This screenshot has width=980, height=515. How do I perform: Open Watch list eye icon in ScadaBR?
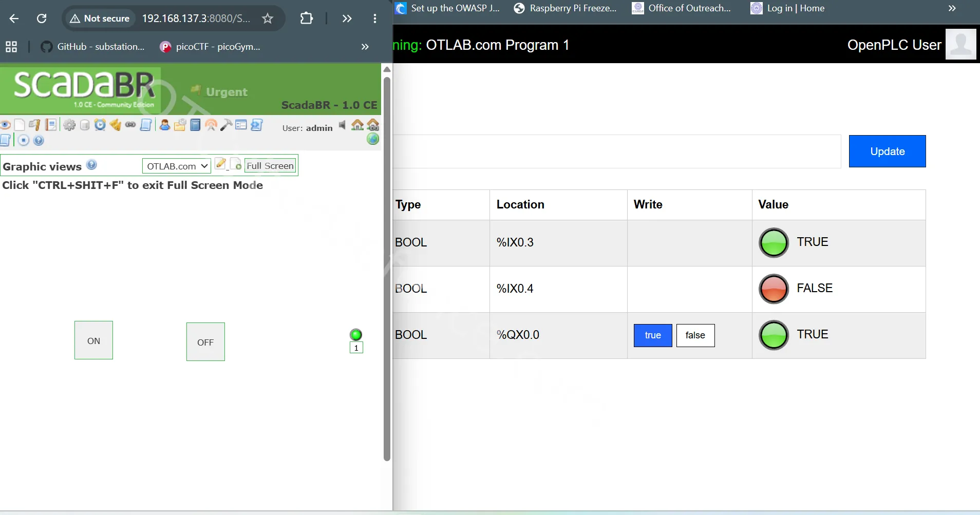click(x=5, y=125)
